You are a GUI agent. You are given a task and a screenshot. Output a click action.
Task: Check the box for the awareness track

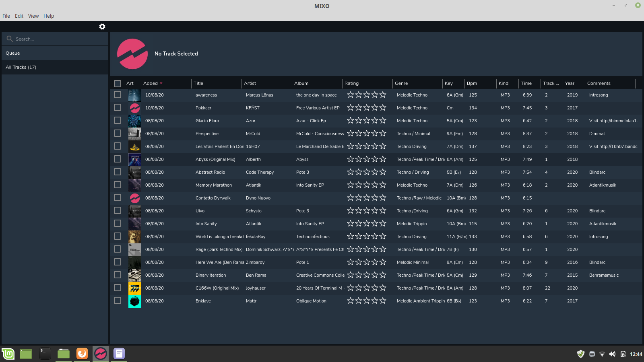click(118, 95)
